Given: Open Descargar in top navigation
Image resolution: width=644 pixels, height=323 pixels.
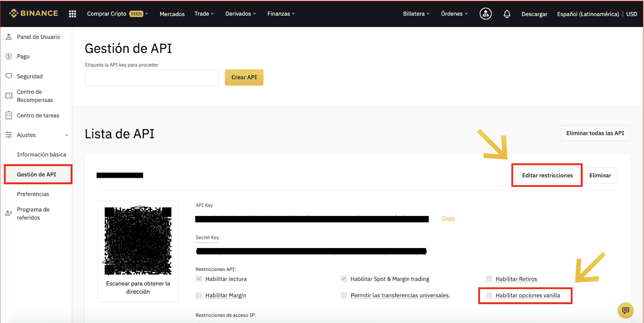Looking at the screenshot, I should [535, 14].
